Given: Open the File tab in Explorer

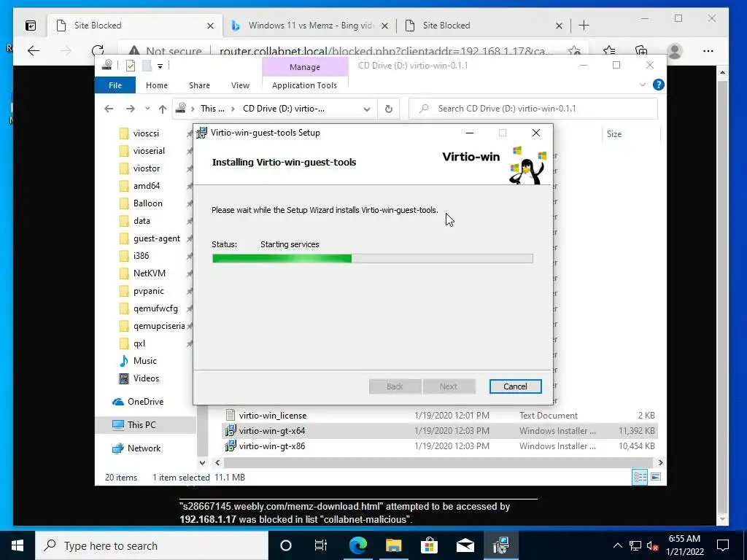Looking at the screenshot, I should pyautogui.click(x=115, y=85).
